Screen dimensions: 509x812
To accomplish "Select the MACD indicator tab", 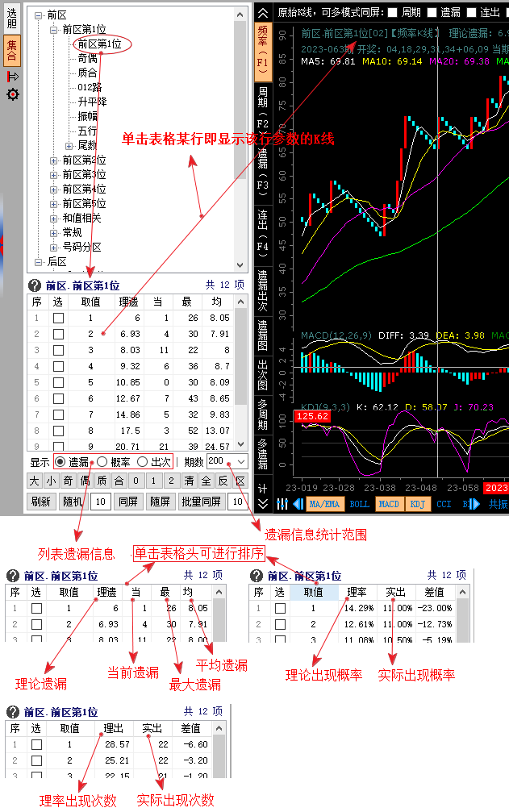I will [x=389, y=504].
